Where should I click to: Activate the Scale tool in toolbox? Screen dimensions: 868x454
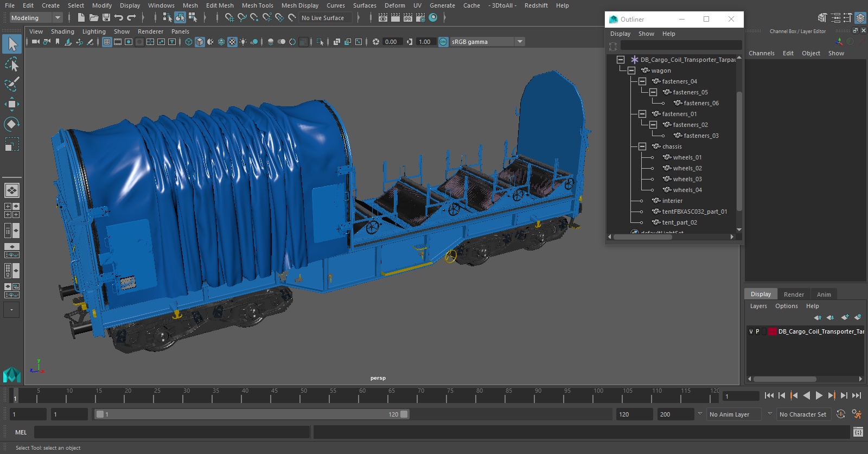(12, 144)
